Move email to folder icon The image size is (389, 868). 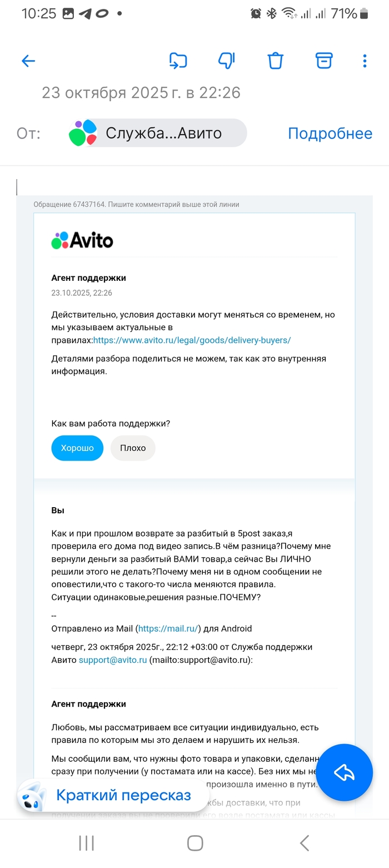178,61
